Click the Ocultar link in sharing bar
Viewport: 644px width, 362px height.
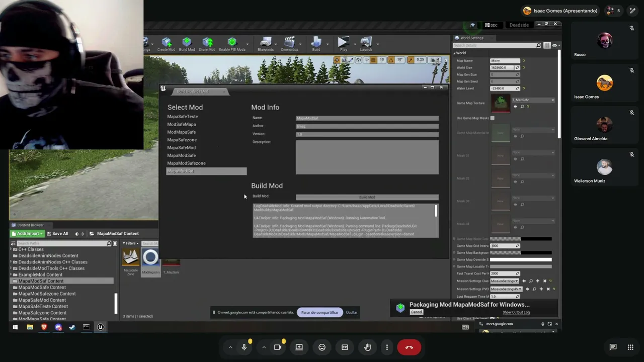(x=351, y=312)
